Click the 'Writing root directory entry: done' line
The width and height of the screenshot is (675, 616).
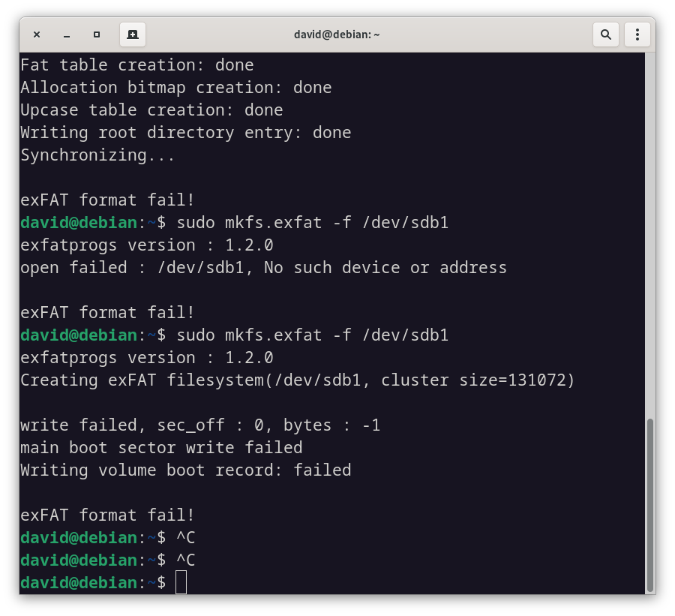186,132
